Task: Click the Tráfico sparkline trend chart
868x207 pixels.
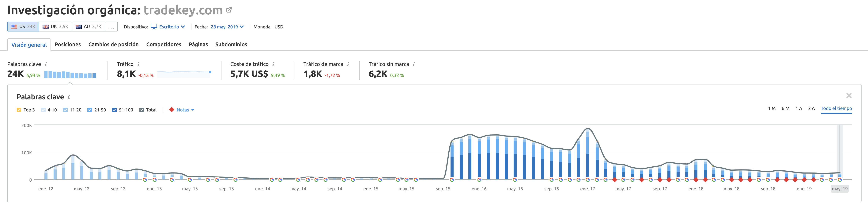Action: click(184, 74)
